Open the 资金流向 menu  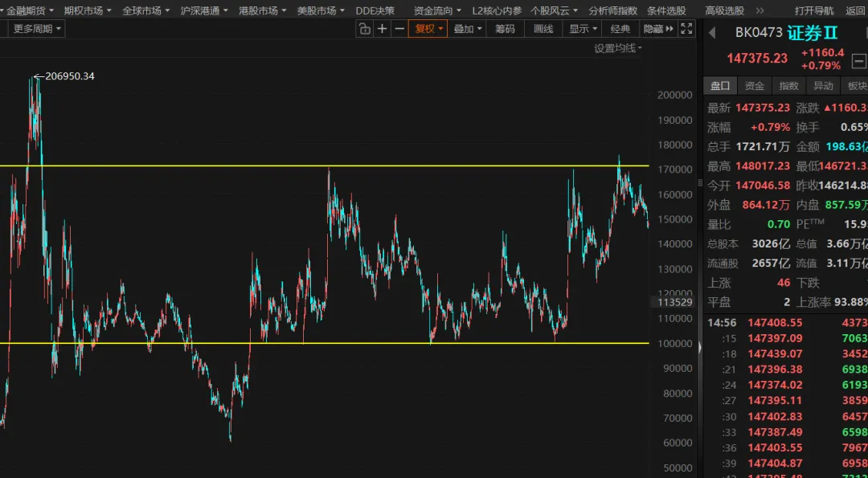click(x=437, y=10)
